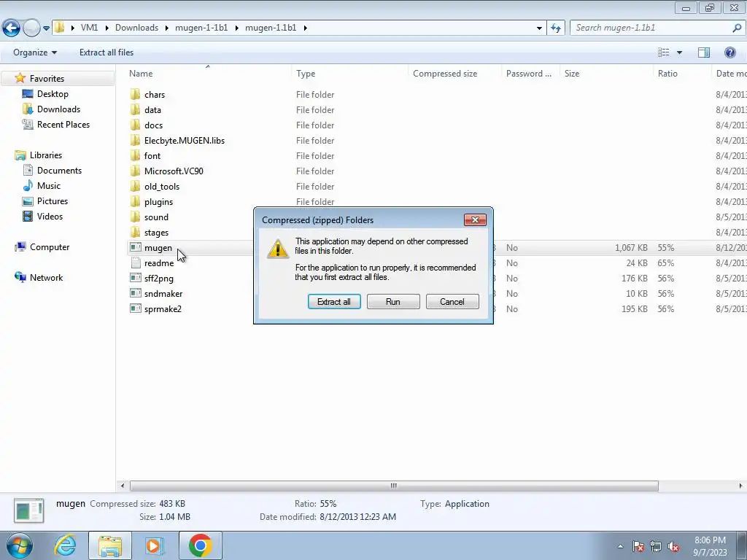Image resolution: width=747 pixels, height=560 pixels.
Task: Click the Back navigation arrow
Action: [x=12, y=28]
